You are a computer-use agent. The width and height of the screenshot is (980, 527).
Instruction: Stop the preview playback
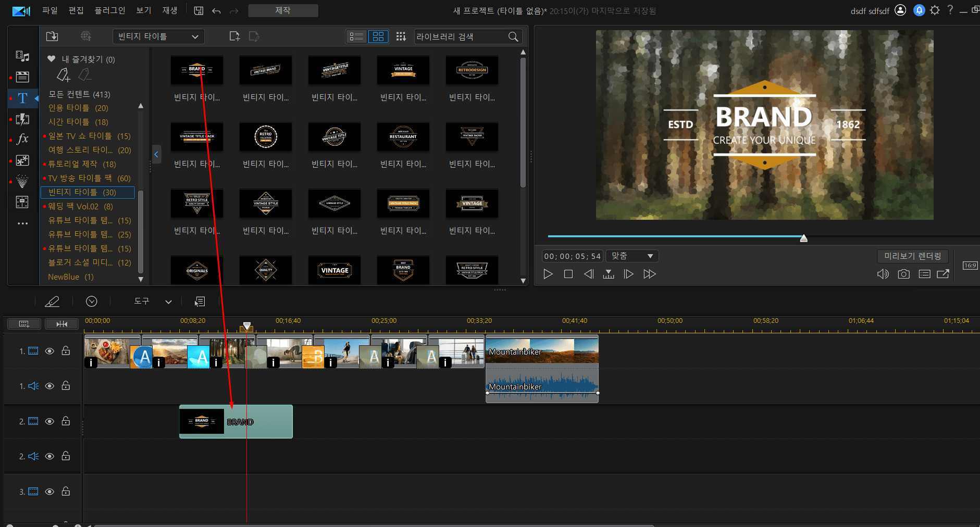click(568, 274)
